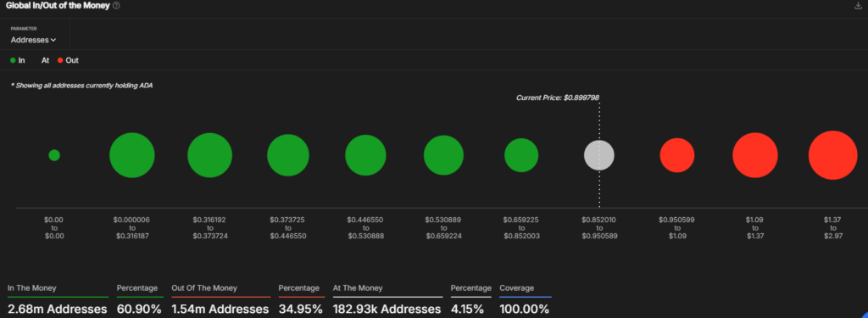
Task: Click the Out Of The Money heading
Action: click(204, 288)
